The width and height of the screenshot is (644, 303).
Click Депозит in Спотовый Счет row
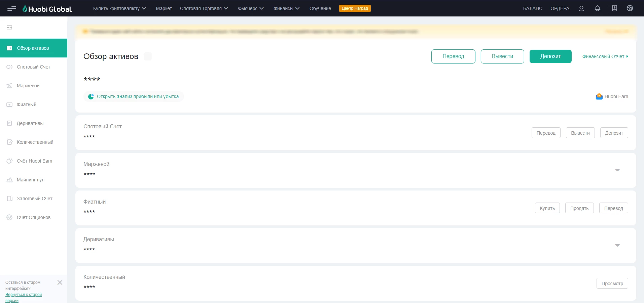(x=614, y=133)
